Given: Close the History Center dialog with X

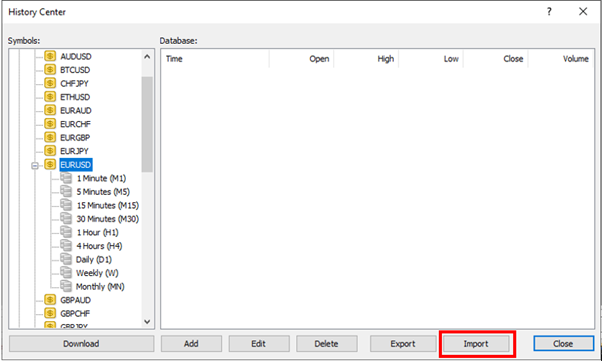Looking at the screenshot, I should pyautogui.click(x=583, y=12).
